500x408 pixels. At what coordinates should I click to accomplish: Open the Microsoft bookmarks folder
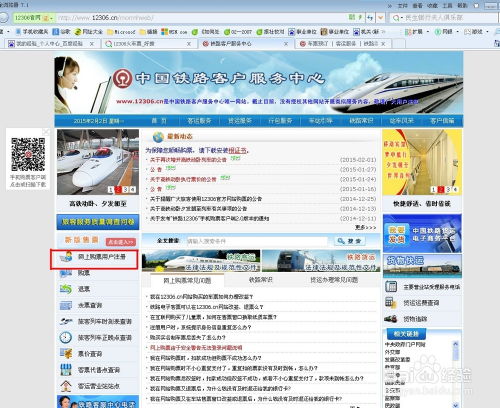coord(121,32)
